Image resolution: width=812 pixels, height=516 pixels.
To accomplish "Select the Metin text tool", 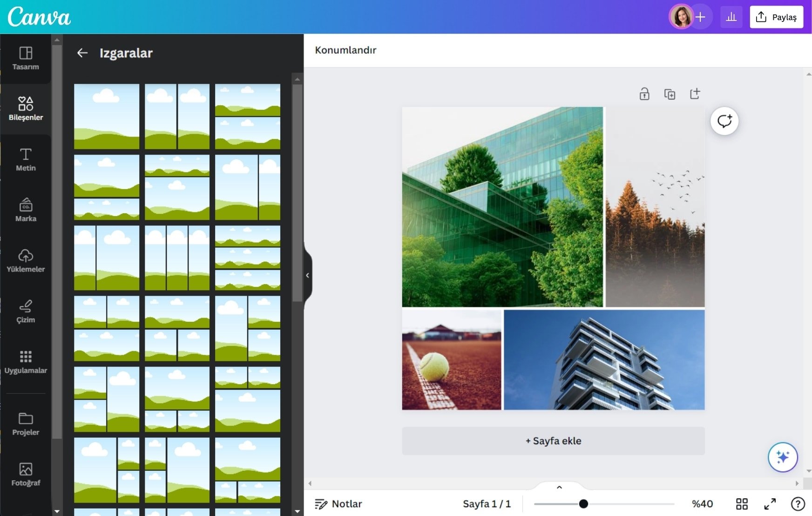I will 26,160.
